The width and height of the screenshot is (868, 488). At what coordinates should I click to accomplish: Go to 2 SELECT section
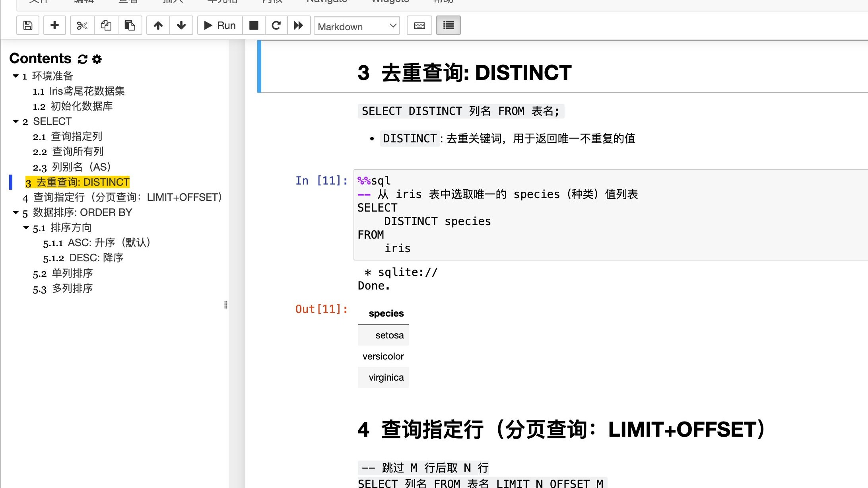click(47, 121)
